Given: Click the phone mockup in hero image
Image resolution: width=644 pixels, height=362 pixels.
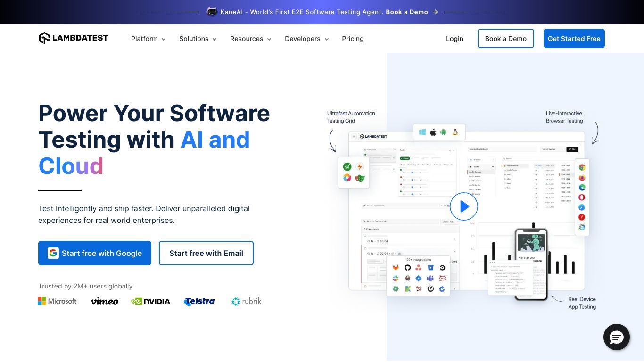Looking at the screenshot, I should click(x=531, y=264).
